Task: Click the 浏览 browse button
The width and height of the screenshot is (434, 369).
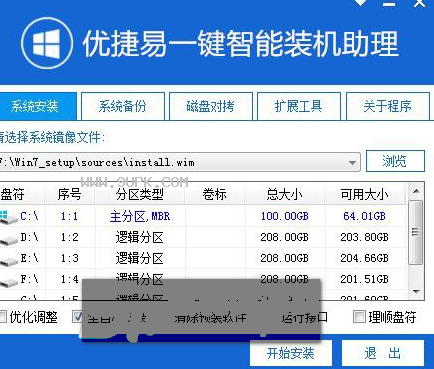Action: pyautogui.click(x=395, y=161)
